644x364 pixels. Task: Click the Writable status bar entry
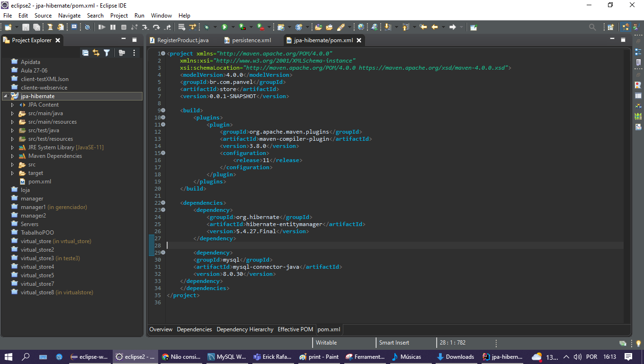(x=326, y=343)
